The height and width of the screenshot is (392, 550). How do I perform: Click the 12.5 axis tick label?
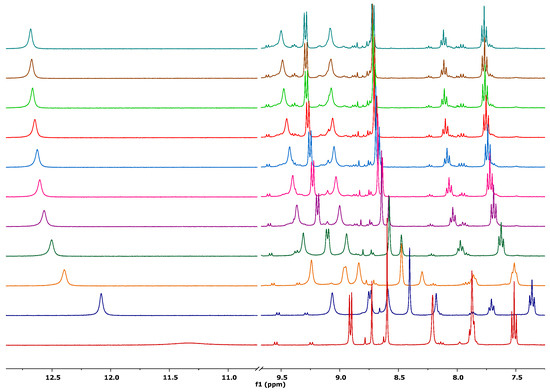(x=52, y=378)
